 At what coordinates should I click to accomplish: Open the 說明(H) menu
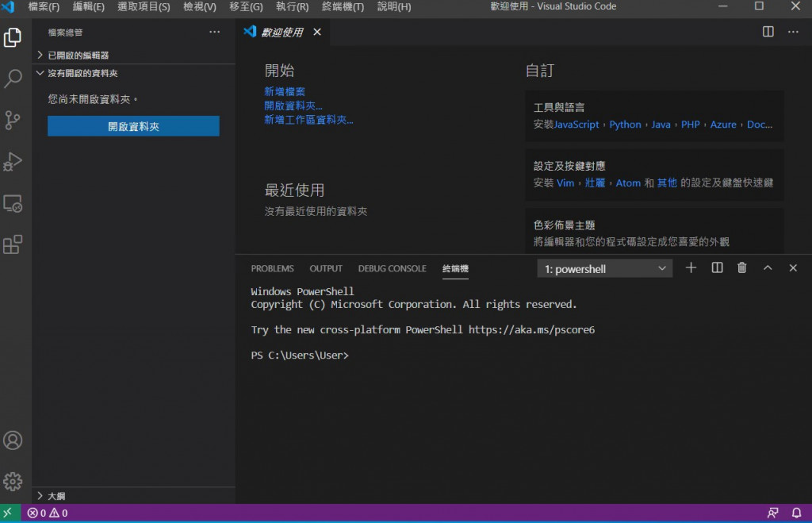tap(394, 6)
